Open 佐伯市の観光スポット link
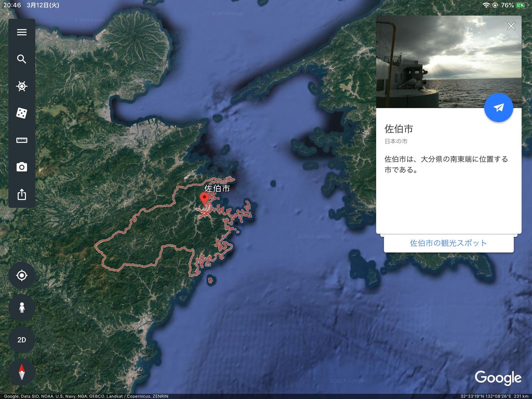 coord(448,243)
